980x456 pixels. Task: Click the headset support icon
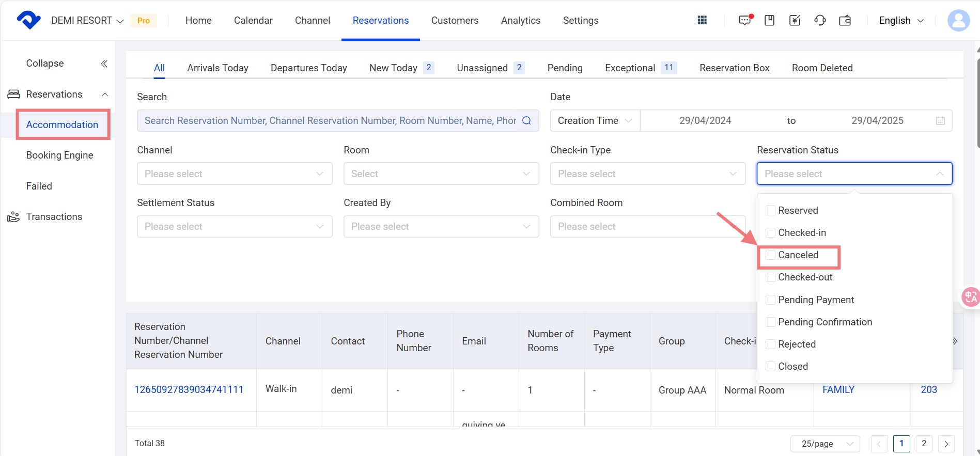(x=820, y=20)
